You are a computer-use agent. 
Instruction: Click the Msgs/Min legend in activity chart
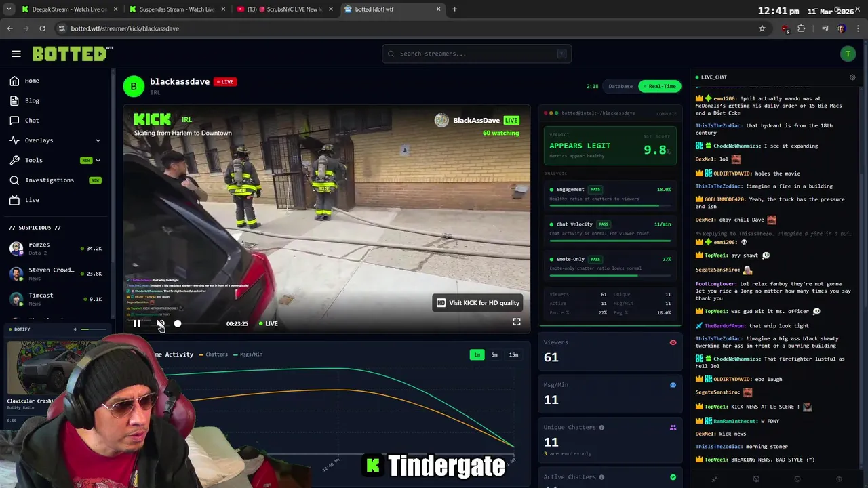tap(248, 354)
